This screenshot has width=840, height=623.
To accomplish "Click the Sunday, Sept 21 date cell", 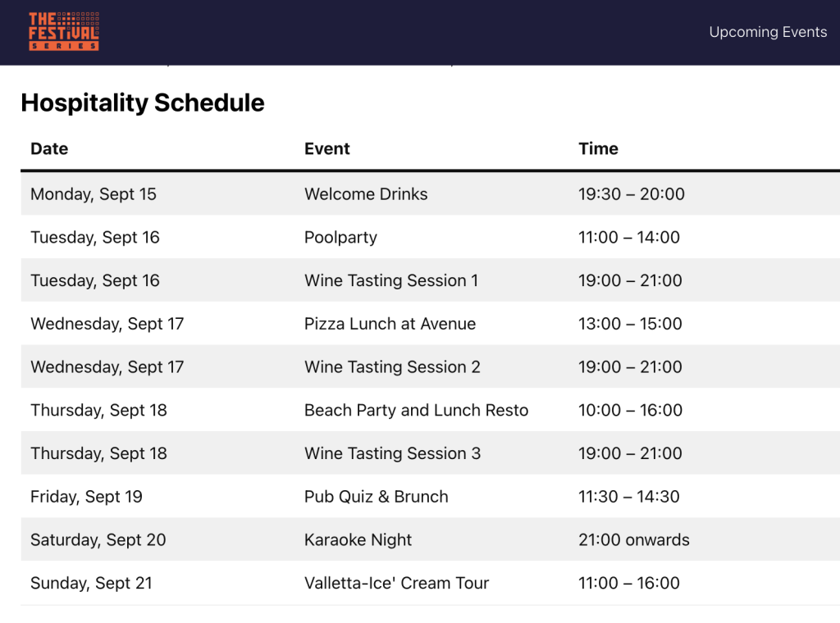I will (x=91, y=583).
